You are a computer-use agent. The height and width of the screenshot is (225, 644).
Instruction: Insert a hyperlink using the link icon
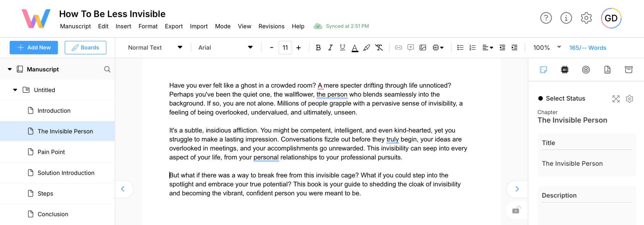coord(398,48)
